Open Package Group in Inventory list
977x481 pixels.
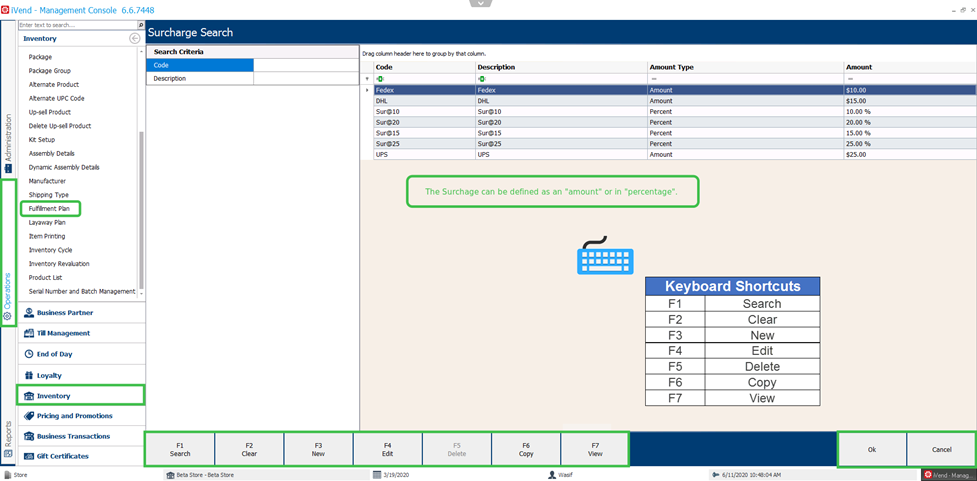click(x=50, y=71)
